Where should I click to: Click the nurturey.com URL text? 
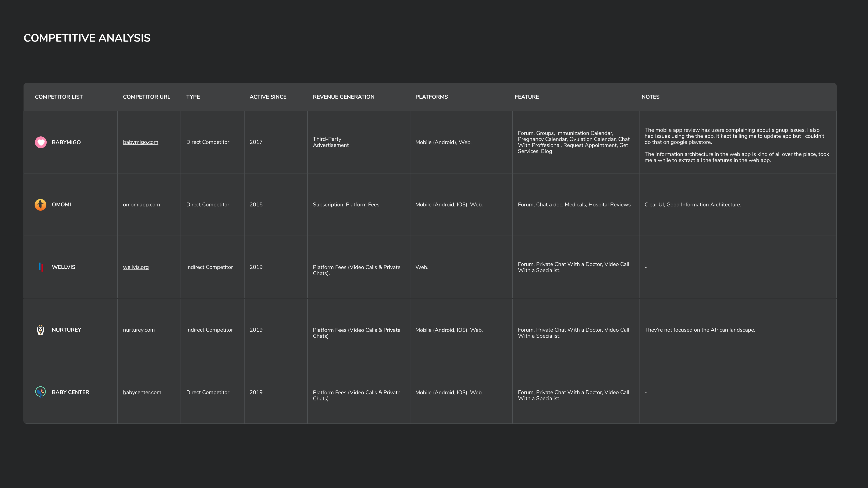(x=139, y=330)
